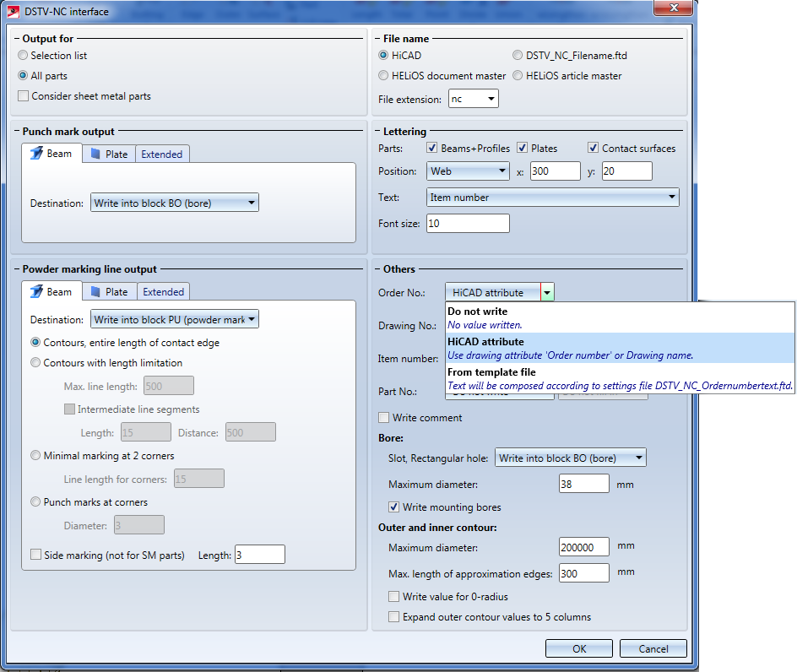Screen dimensions: 797x672
Task: Select HELiOS document master option
Action: point(383,75)
